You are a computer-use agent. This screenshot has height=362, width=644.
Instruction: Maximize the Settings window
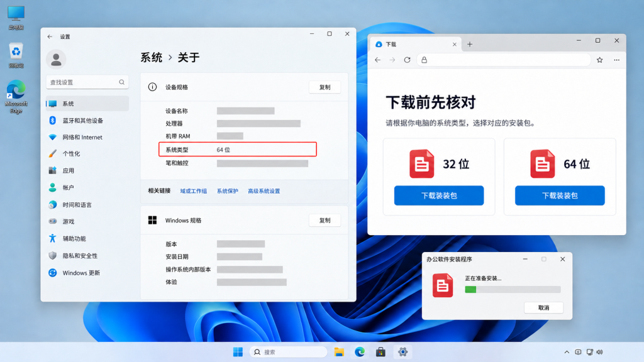point(330,34)
